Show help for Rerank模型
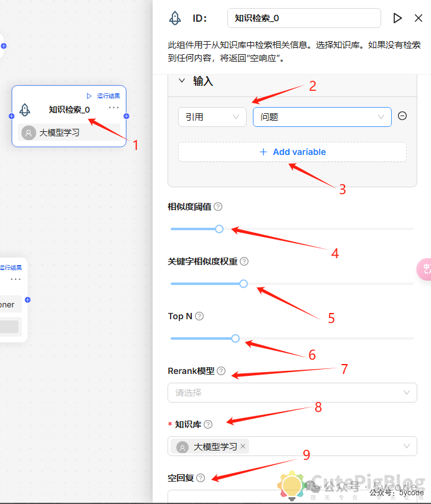This screenshot has height=504, width=431. (221, 371)
